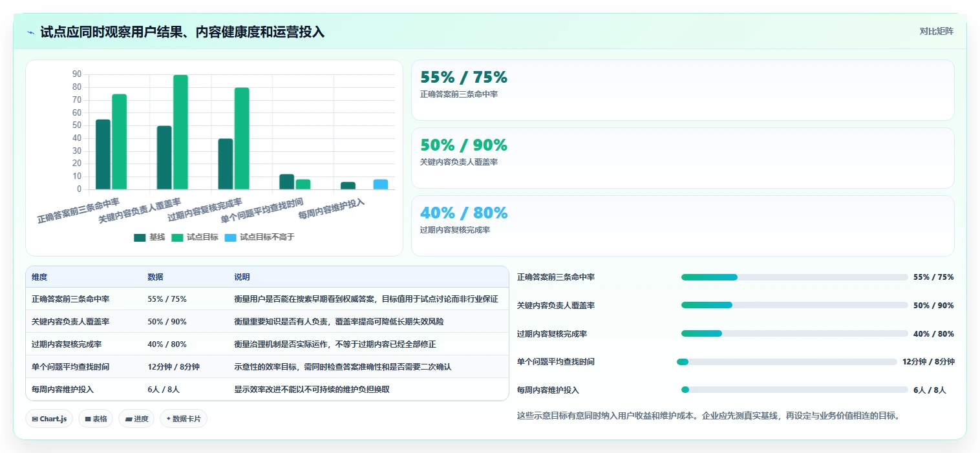The width and height of the screenshot is (980, 453).
Task: Open the 40% / 80% data card
Action: [x=683, y=226]
